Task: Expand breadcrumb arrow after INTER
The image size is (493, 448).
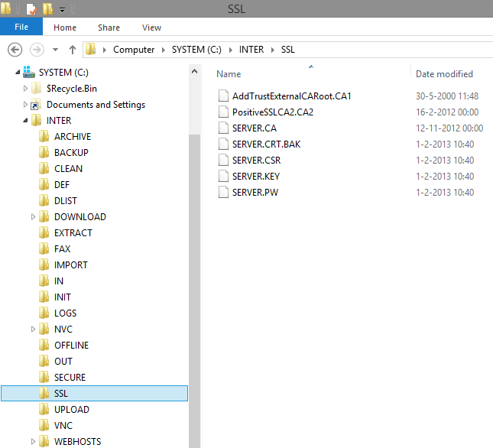Action: 273,50
